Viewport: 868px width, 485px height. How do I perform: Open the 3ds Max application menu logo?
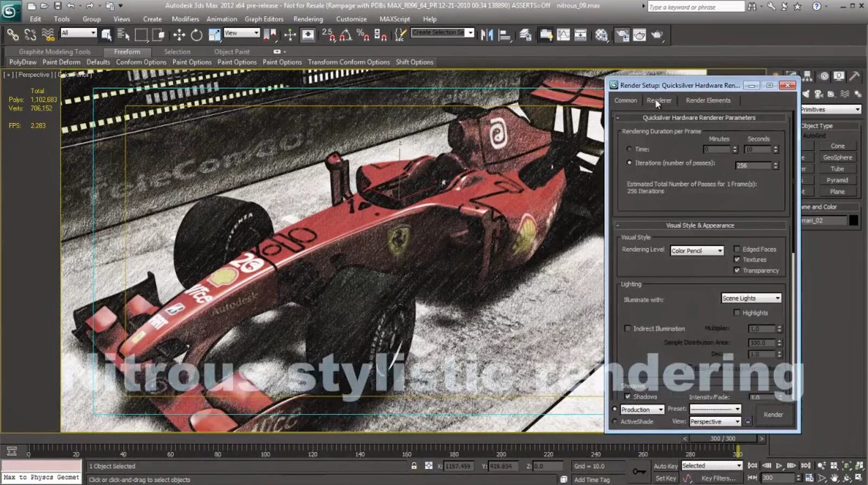coord(10,11)
